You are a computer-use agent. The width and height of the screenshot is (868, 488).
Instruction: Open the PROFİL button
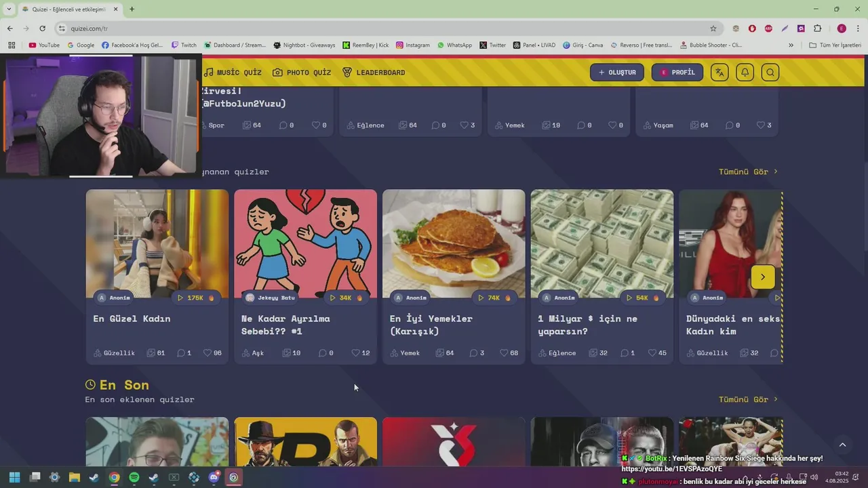[677, 73]
